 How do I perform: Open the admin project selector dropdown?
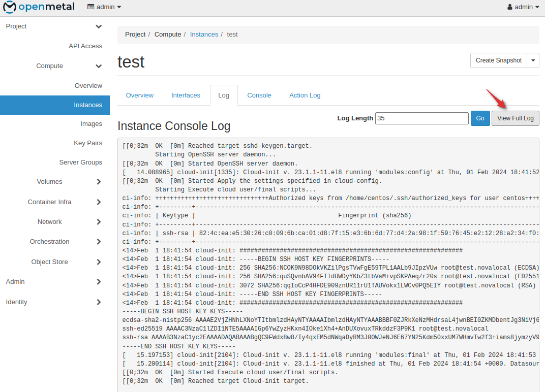[x=104, y=7]
